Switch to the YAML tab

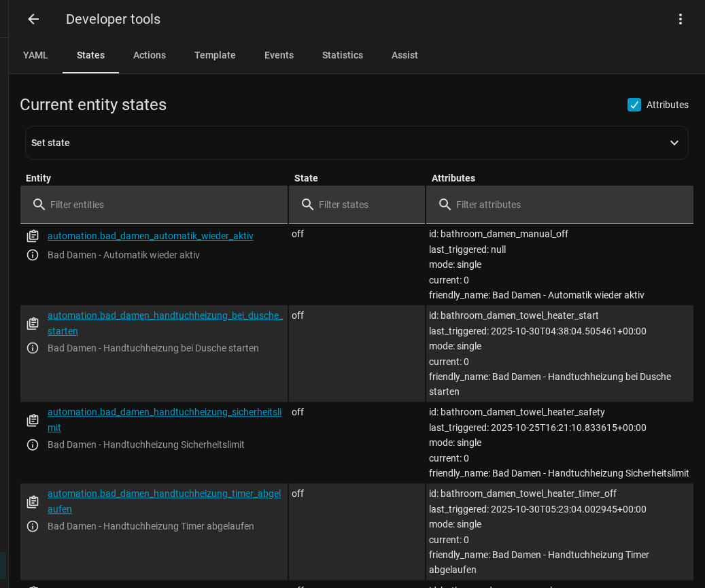pyautogui.click(x=35, y=55)
